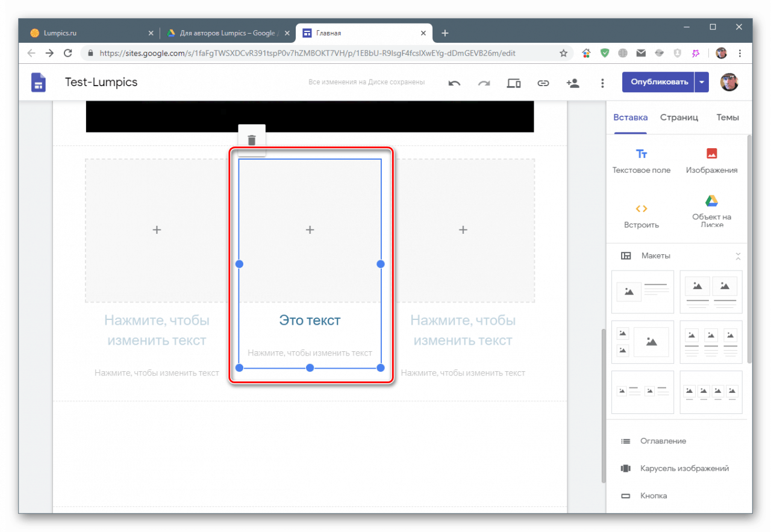Switch to Для авторов Lumpics tab
The width and height of the screenshot is (771, 532).
(x=227, y=33)
